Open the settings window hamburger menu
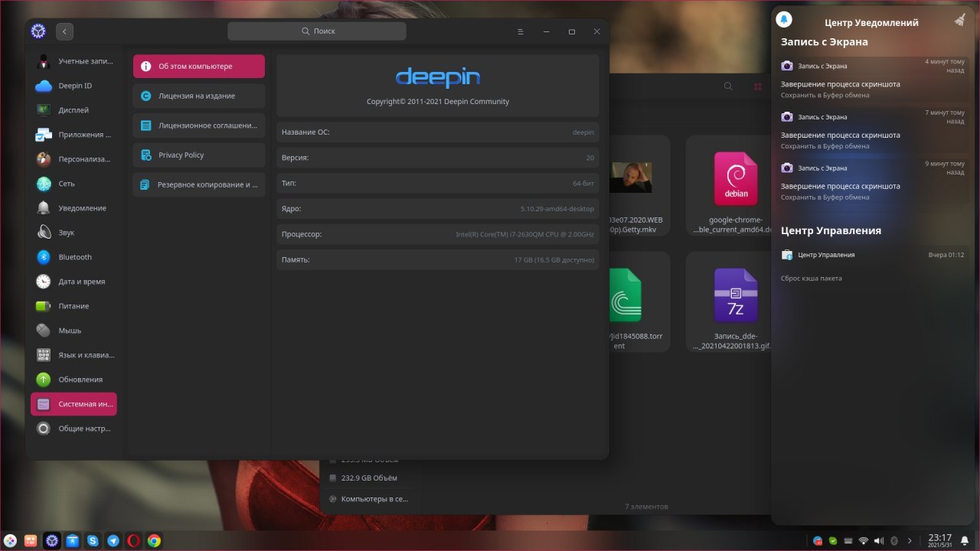The height and width of the screenshot is (551, 980). 520,31
